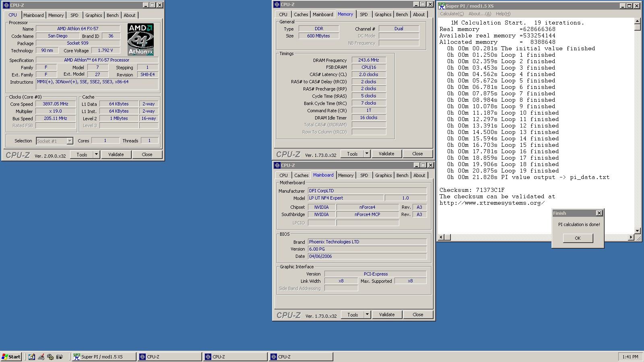Open Graphics tab in the mainboard CPU-Z window
The width and height of the screenshot is (644, 362).
coord(383,175)
